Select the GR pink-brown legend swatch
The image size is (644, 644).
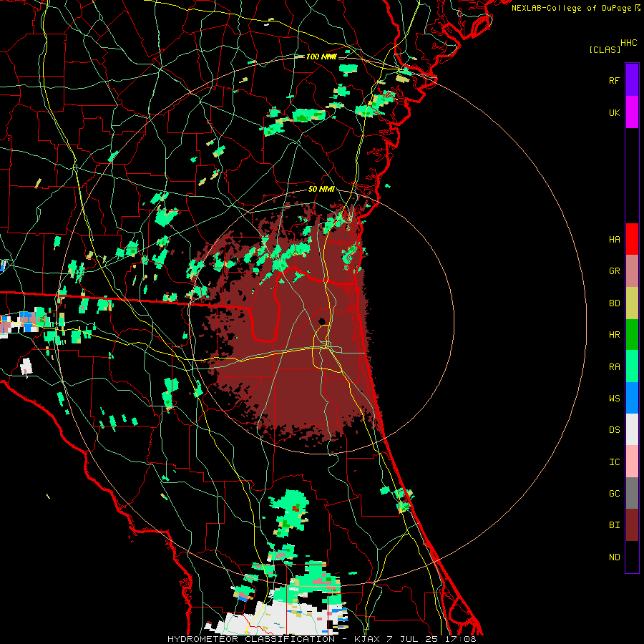pos(632,271)
